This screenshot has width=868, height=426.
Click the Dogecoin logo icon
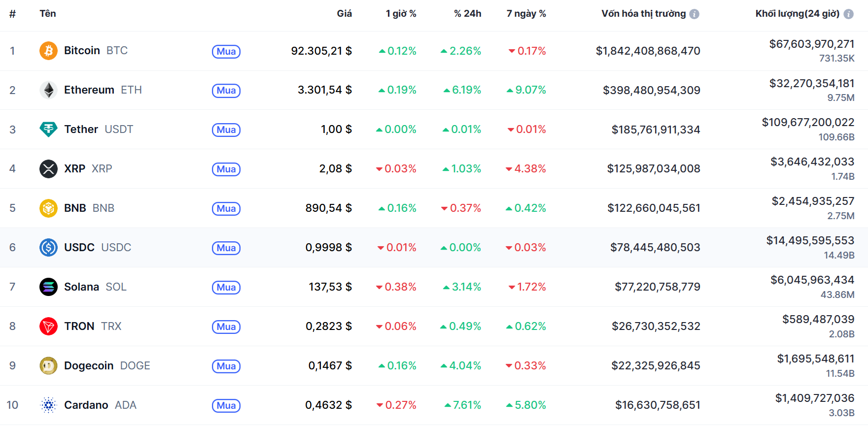(48, 365)
